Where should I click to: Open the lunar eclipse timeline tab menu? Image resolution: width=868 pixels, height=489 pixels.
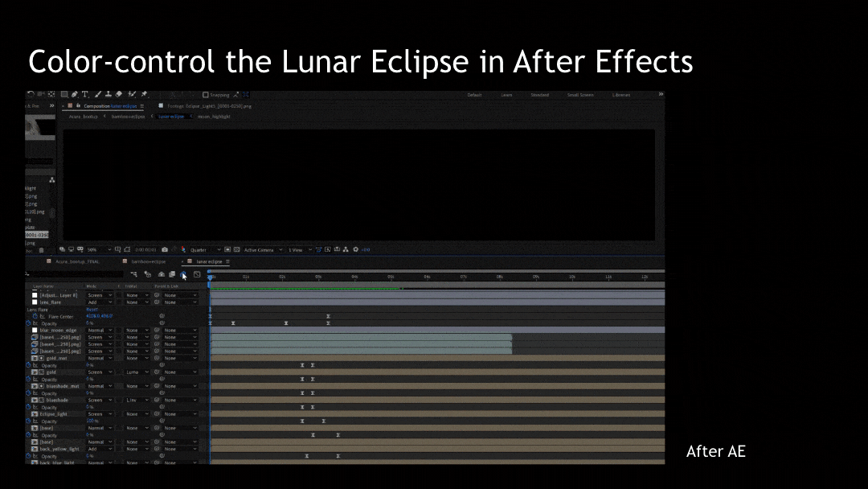tap(227, 261)
